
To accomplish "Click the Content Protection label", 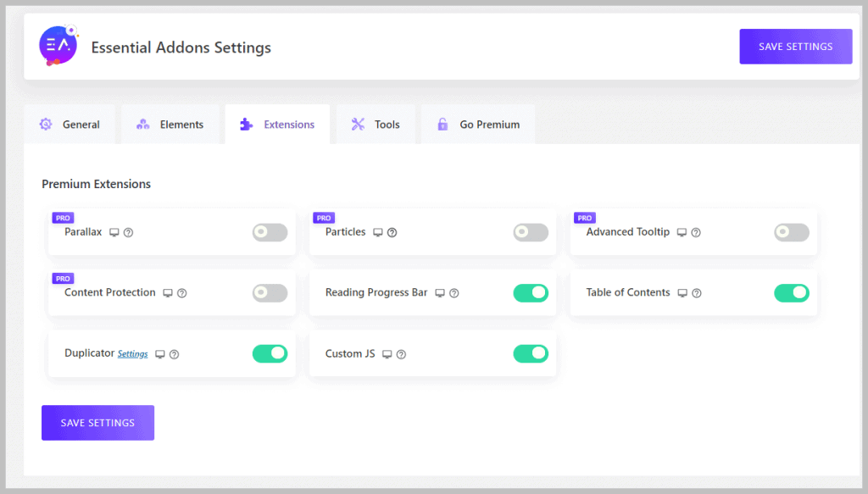I will (x=110, y=292).
